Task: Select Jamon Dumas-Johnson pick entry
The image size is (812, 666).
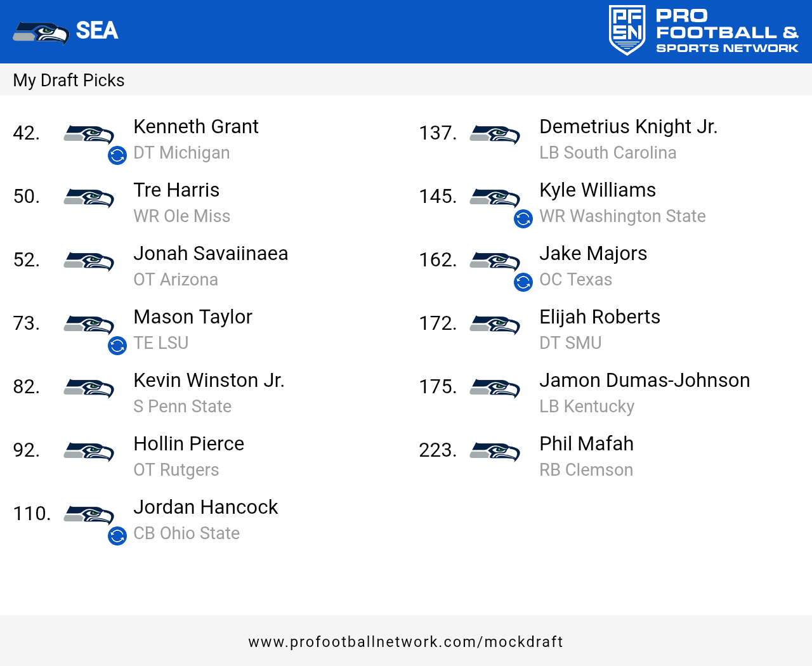Action: pyautogui.click(x=645, y=381)
